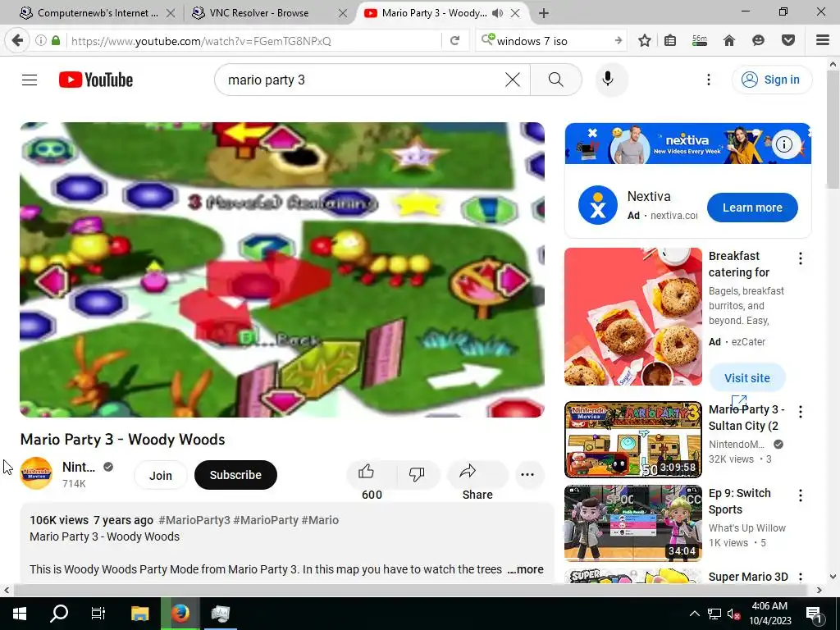Viewport: 840px width, 630px height.
Task: Open Windows taskbar search
Action: (x=59, y=614)
